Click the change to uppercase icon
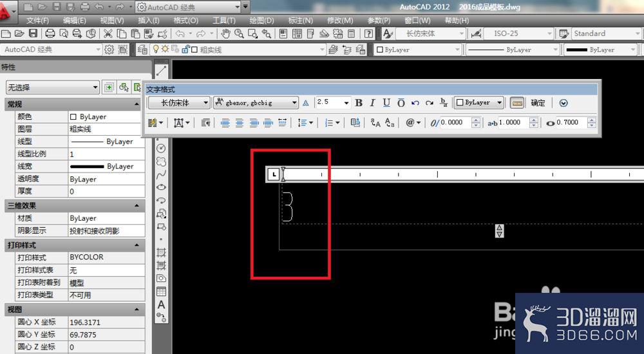This screenshot has height=354, width=644. point(375,122)
